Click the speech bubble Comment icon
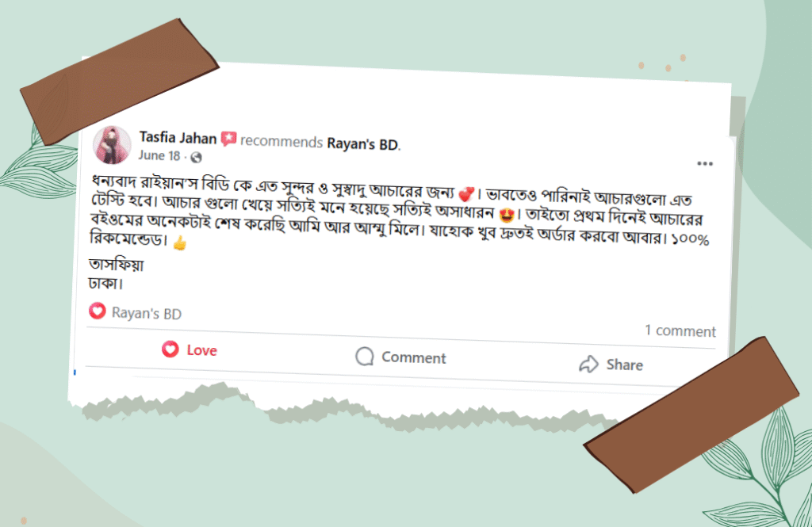This screenshot has height=527, width=812. [365, 356]
